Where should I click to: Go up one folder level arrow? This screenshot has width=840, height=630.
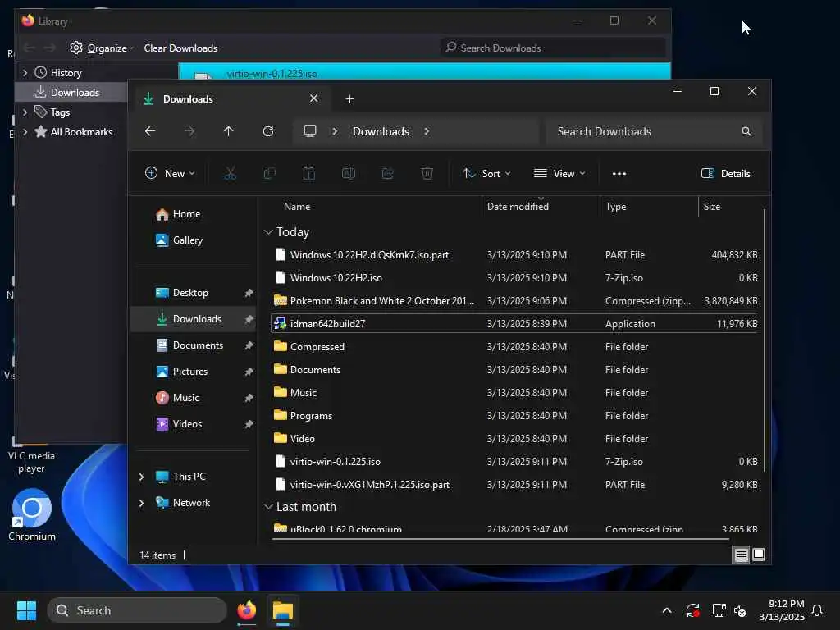click(x=229, y=131)
